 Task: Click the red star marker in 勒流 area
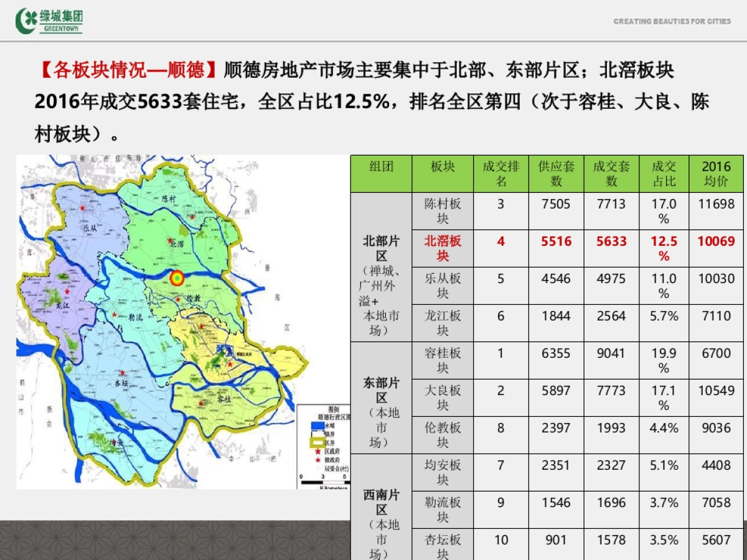coord(113,314)
